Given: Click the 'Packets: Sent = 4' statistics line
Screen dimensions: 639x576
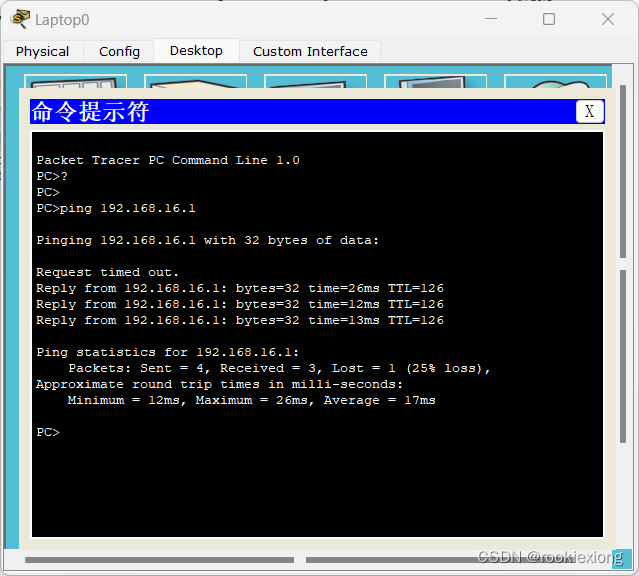Looking at the screenshot, I should point(279,368).
